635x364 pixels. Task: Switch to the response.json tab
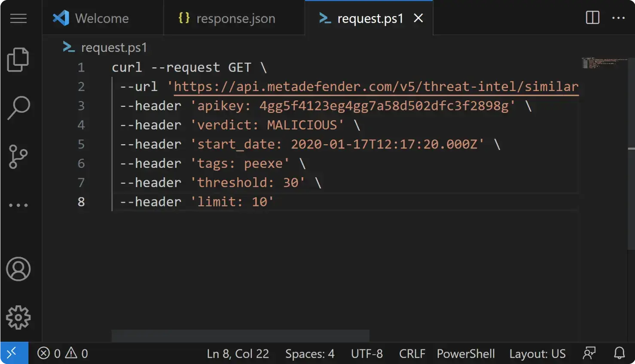(x=234, y=18)
